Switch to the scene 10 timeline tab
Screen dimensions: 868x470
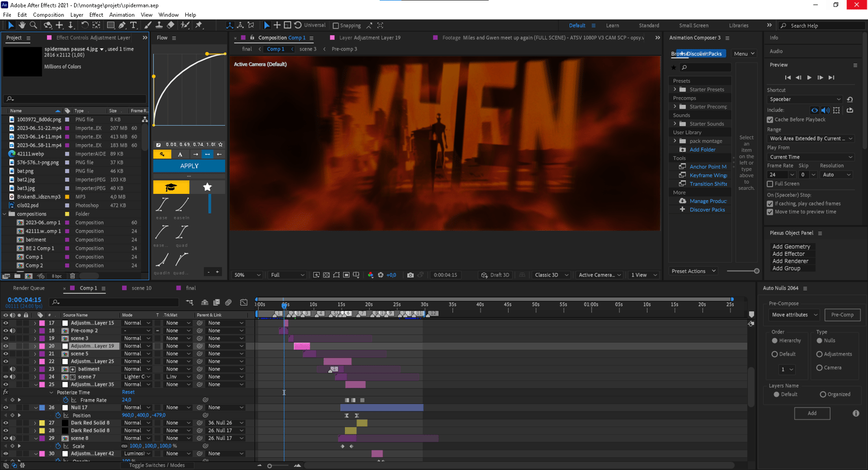141,288
